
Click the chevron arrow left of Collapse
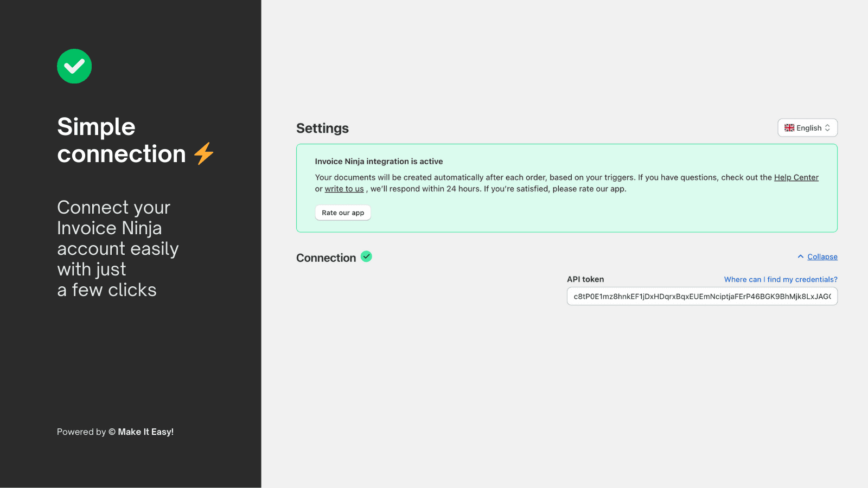click(x=800, y=256)
